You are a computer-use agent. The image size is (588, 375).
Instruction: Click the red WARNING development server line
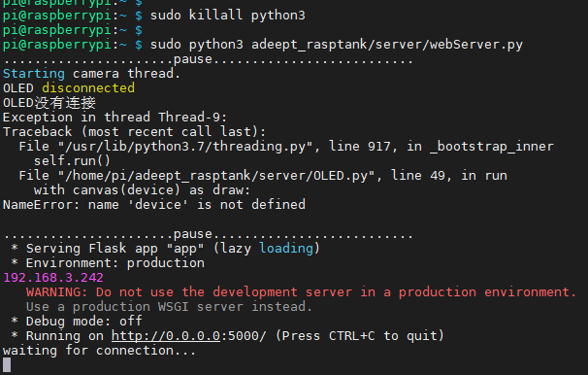coord(301,292)
